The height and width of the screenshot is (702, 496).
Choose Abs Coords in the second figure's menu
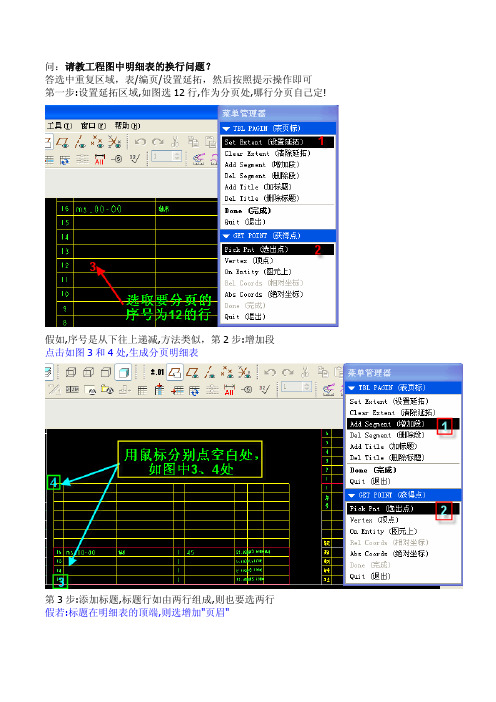[x=389, y=553]
